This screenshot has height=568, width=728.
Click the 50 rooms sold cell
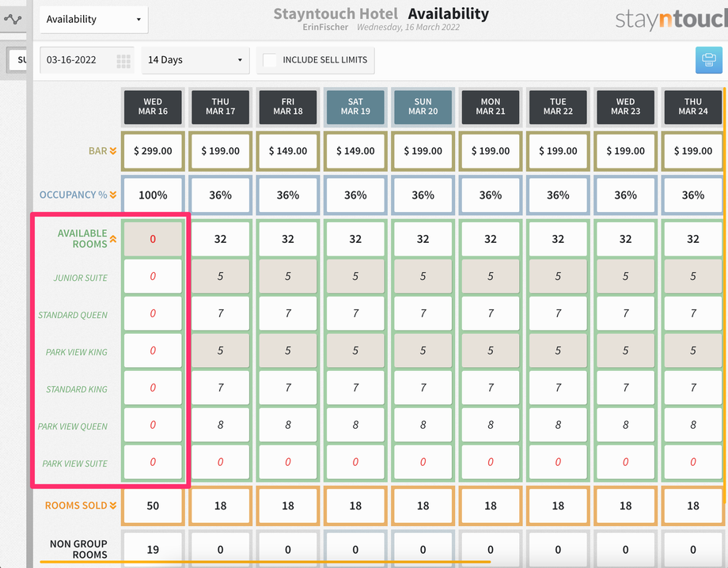coord(153,506)
